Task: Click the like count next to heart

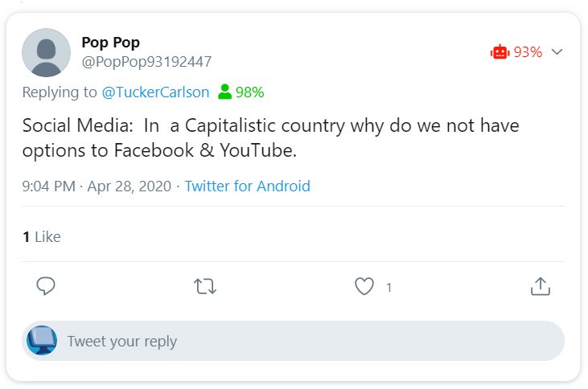Action: tap(389, 287)
